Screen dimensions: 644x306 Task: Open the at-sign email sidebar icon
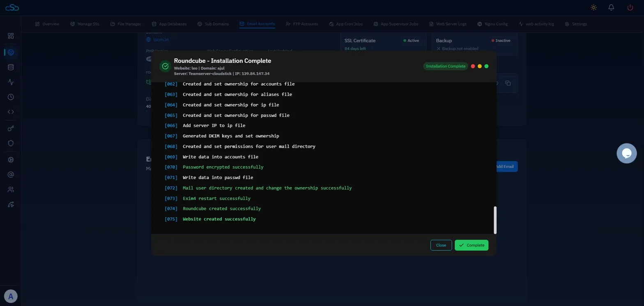point(11,174)
